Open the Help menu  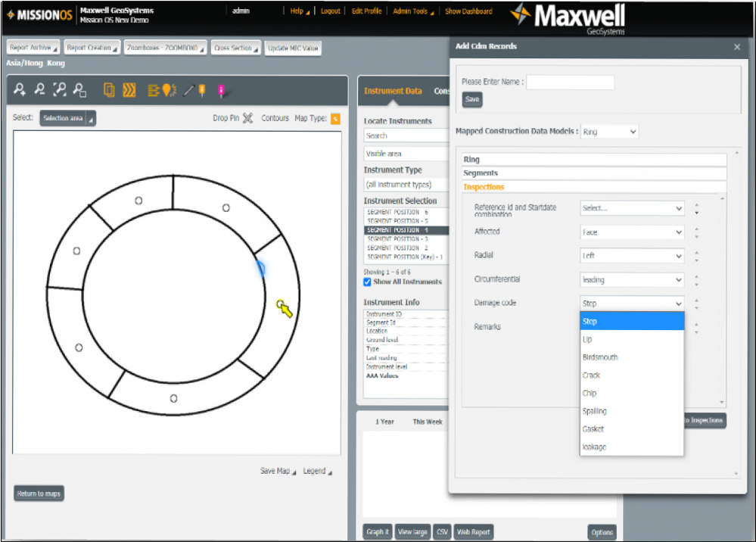[x=300, y=11]
